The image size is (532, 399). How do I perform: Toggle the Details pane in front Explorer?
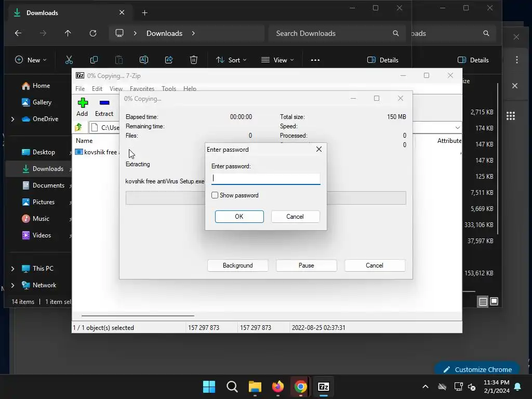(x=383, y=60)
